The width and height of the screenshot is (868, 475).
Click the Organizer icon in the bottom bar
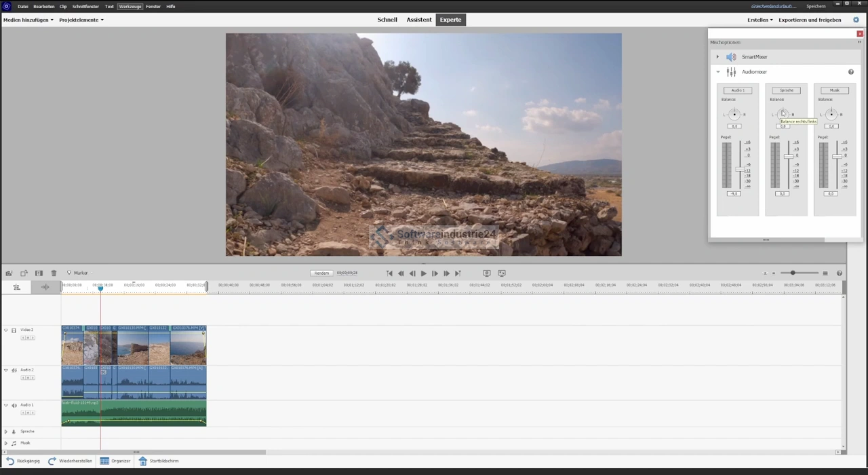tap(104, 461)
